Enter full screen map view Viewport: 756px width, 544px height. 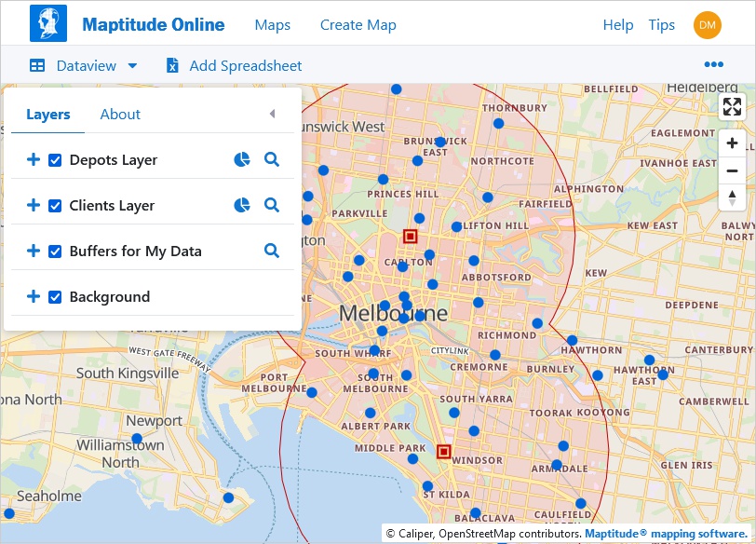point(733,107)
